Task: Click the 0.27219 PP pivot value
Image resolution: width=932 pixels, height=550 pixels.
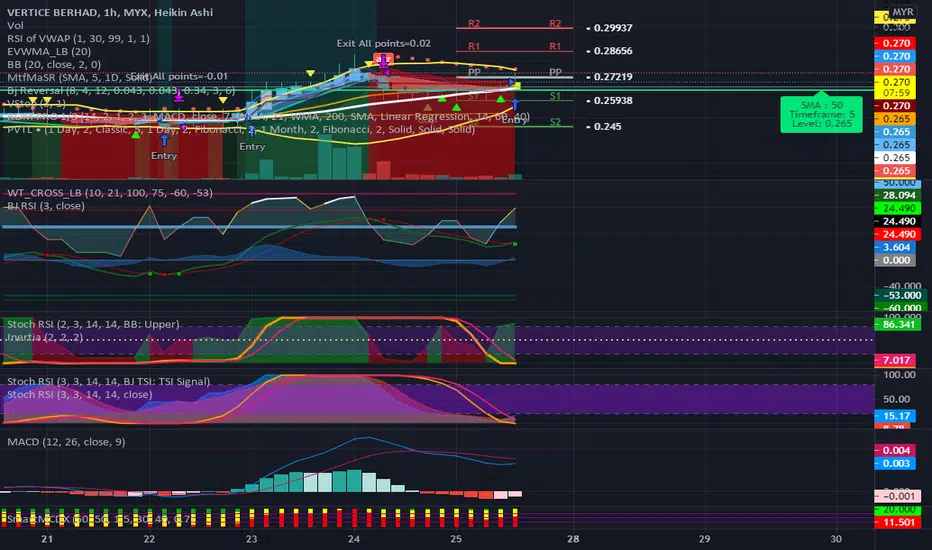Action: pyautogui.click(x=613, y=77)
